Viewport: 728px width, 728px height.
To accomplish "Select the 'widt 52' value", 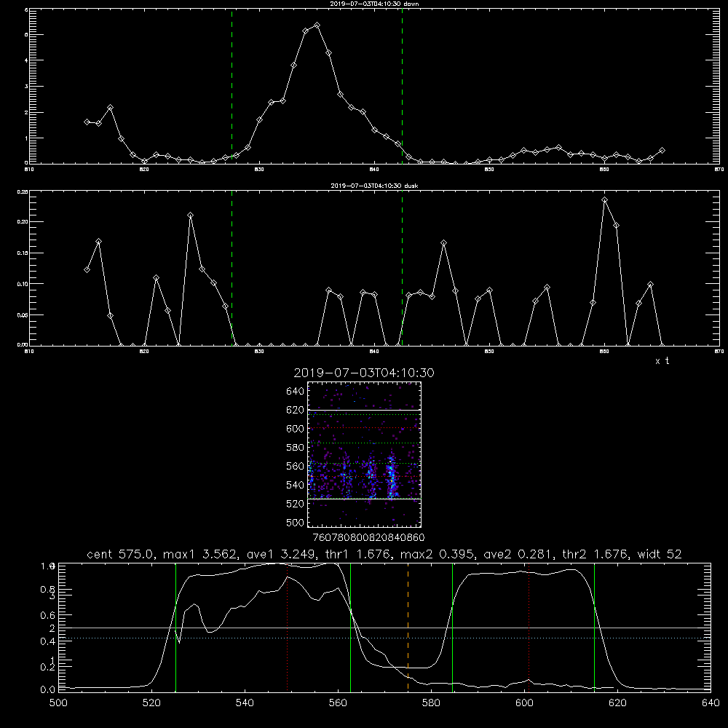I will tap(660, 554).
